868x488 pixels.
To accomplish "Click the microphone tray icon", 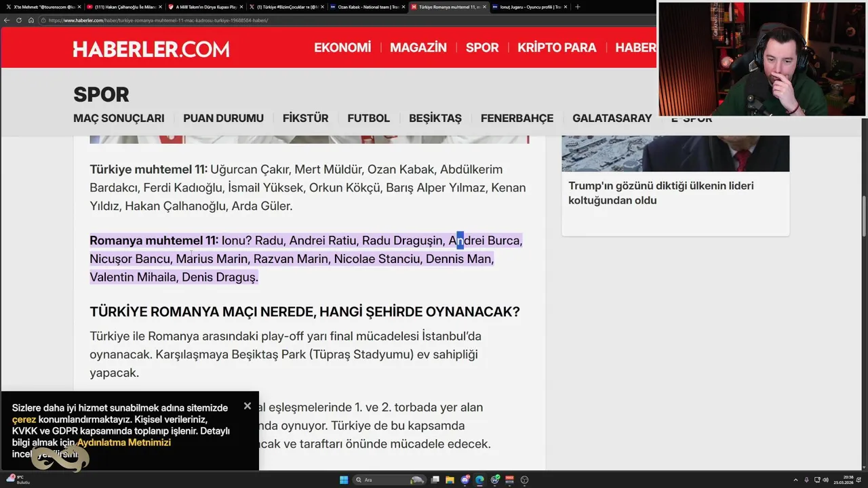I will click(806, 480).
